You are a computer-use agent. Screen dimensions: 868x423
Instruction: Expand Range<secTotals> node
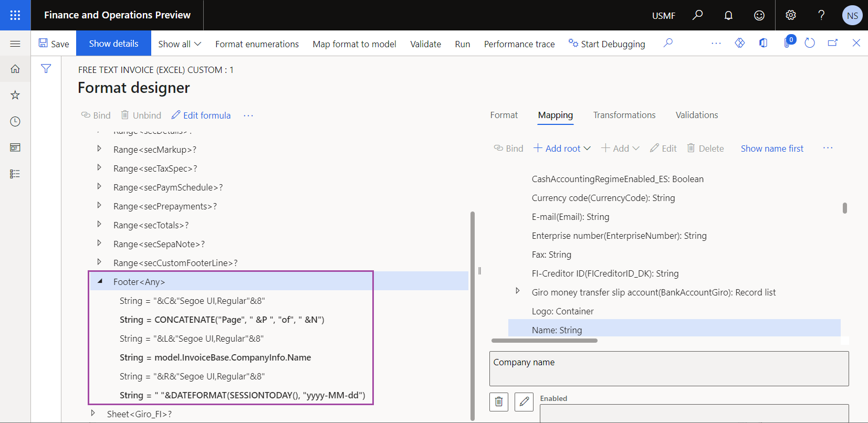[x=99, y=225]
